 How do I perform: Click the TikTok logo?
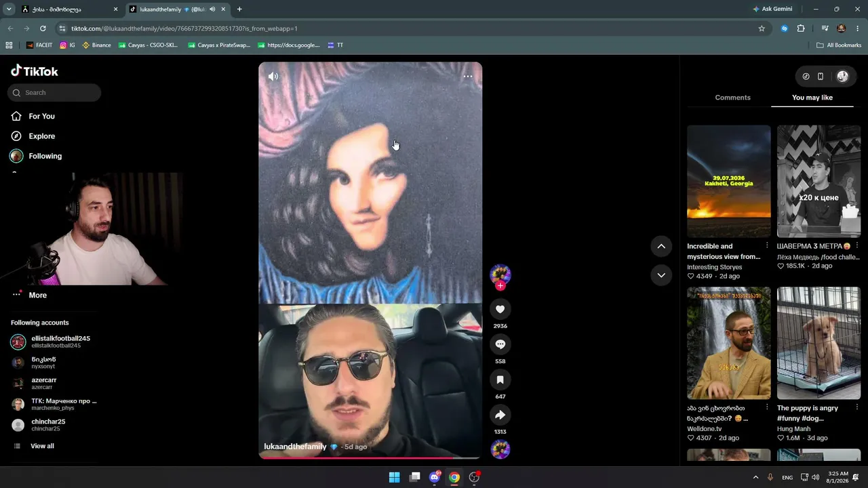point(35,71)
